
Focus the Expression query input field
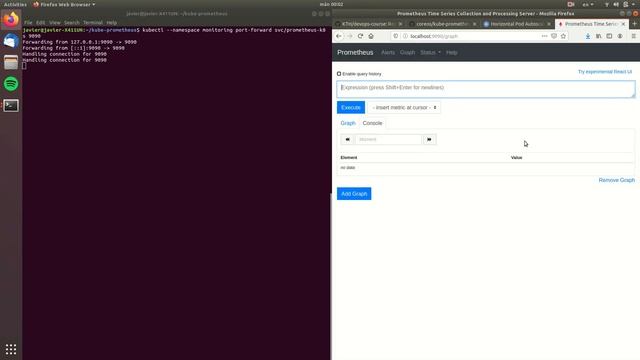[486, 89]
